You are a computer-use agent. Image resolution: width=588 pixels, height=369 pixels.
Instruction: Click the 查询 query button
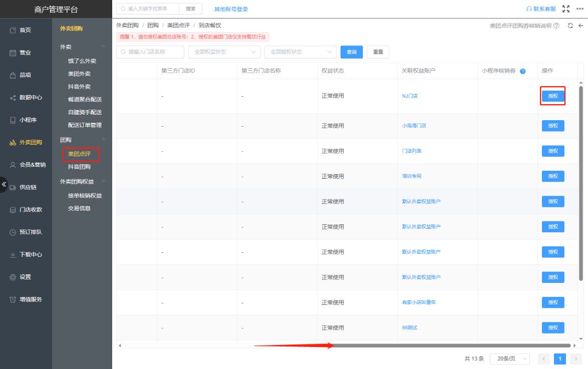pos(351,52)
